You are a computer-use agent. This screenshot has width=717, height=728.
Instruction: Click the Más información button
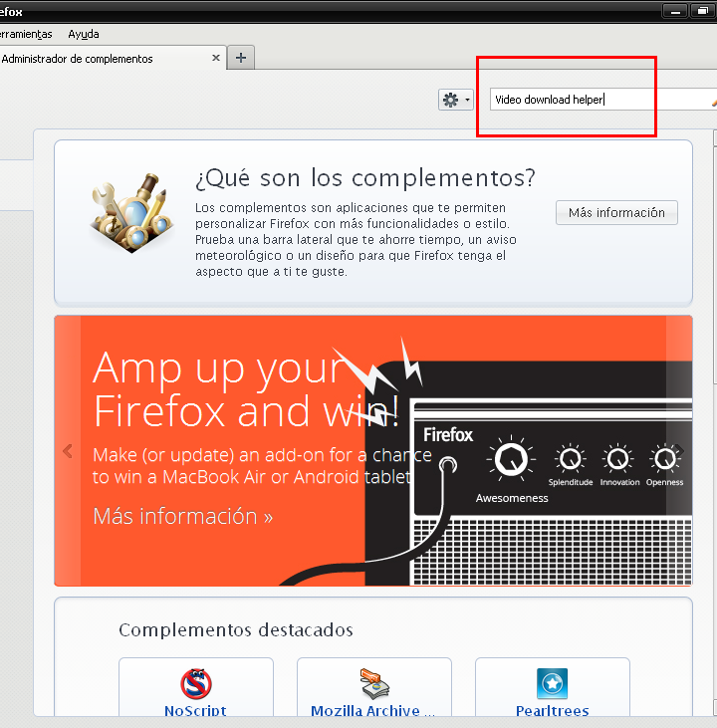coord(616,213)
